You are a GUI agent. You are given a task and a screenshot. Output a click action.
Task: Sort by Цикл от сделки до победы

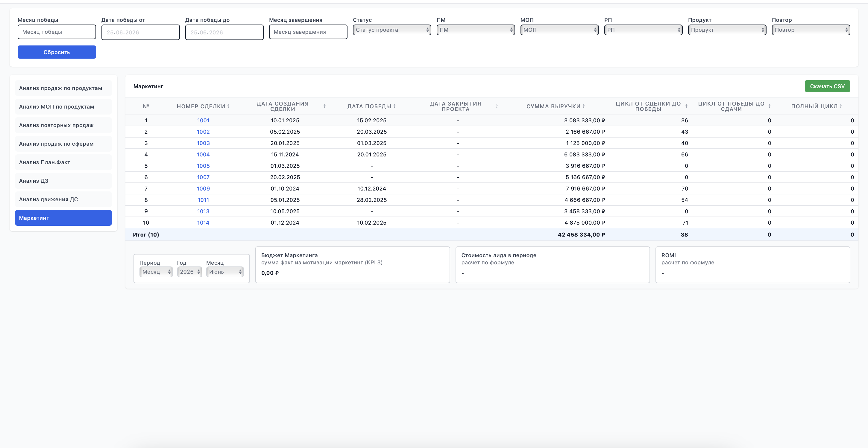coord(686,106)
